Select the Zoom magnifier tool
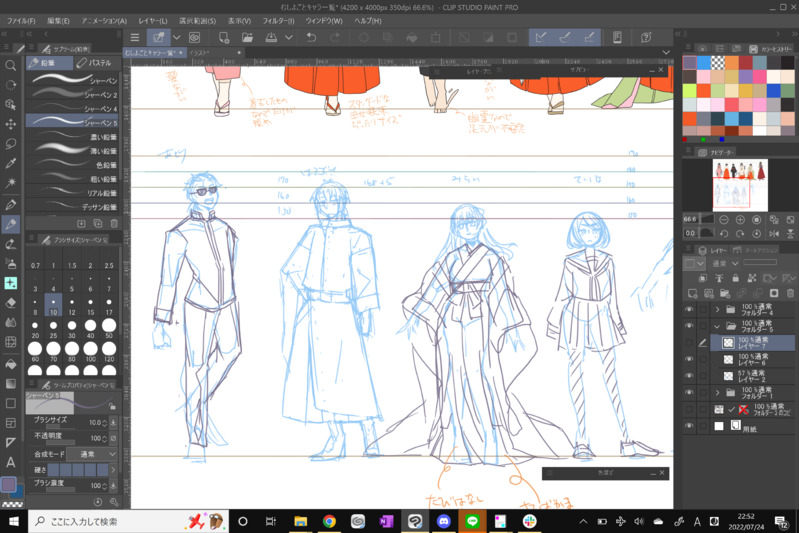The width and height of the screenshot is (799, 533). click(x=10, y=65)
